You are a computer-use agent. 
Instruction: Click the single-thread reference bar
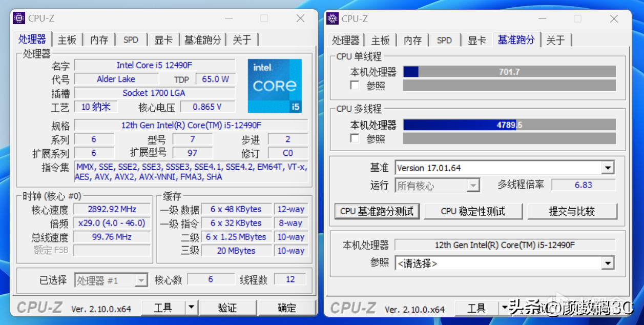(509, 86)
